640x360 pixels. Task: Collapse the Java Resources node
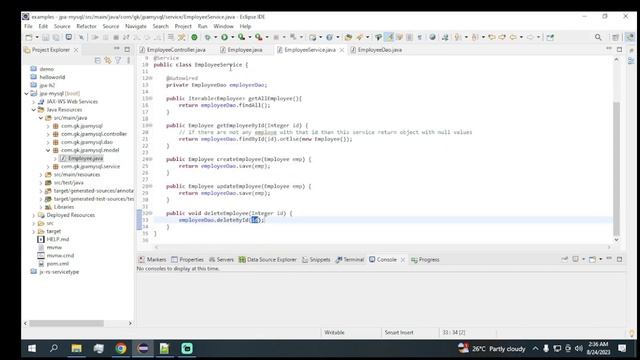coord(34,110)
